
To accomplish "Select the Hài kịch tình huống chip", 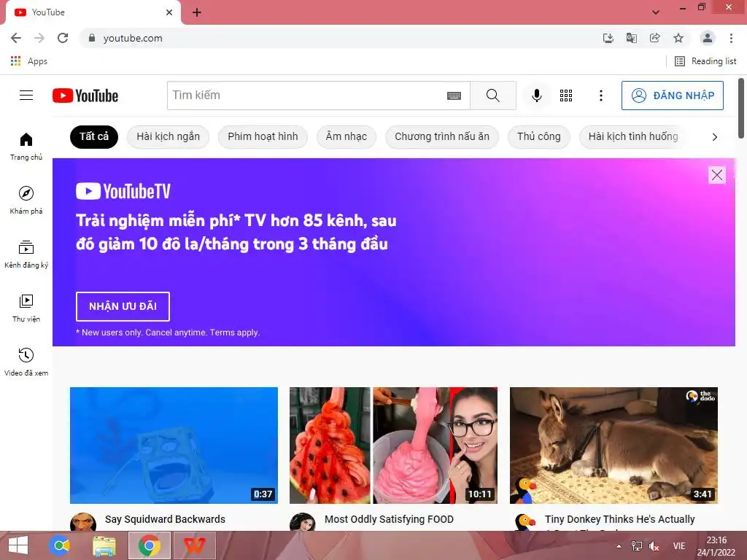I will [x=633, y=136].
